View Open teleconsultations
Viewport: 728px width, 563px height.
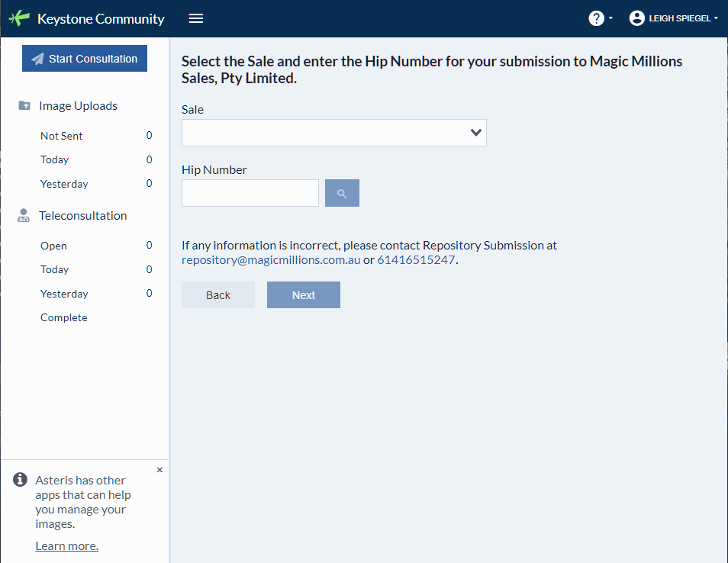(x=53, y=246)
